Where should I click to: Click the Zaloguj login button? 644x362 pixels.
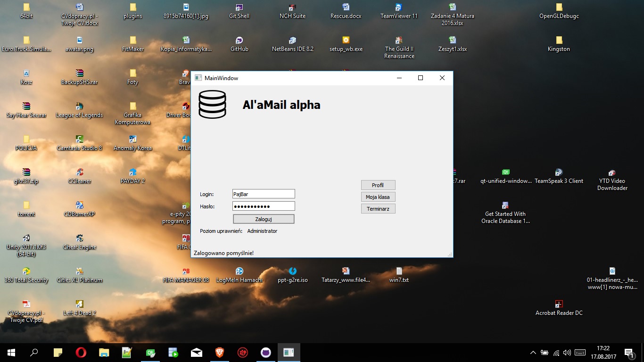point(264,219)
